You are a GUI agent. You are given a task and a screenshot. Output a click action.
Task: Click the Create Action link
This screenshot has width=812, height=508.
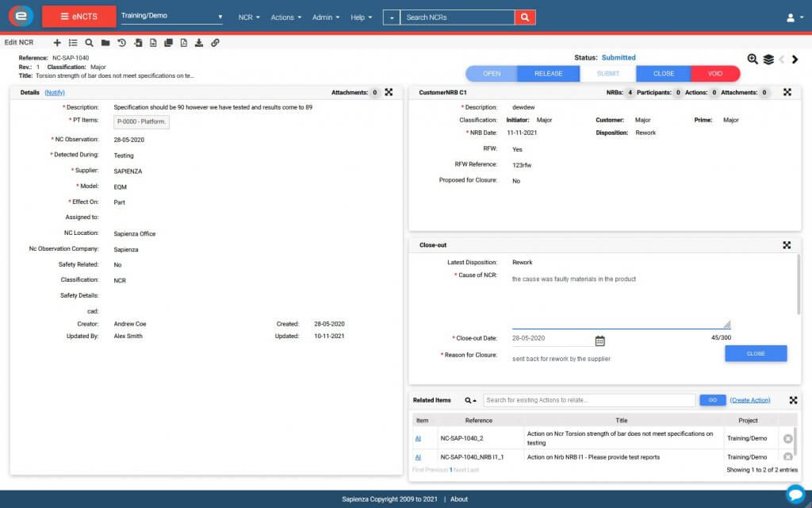click(x=749, y=400)
